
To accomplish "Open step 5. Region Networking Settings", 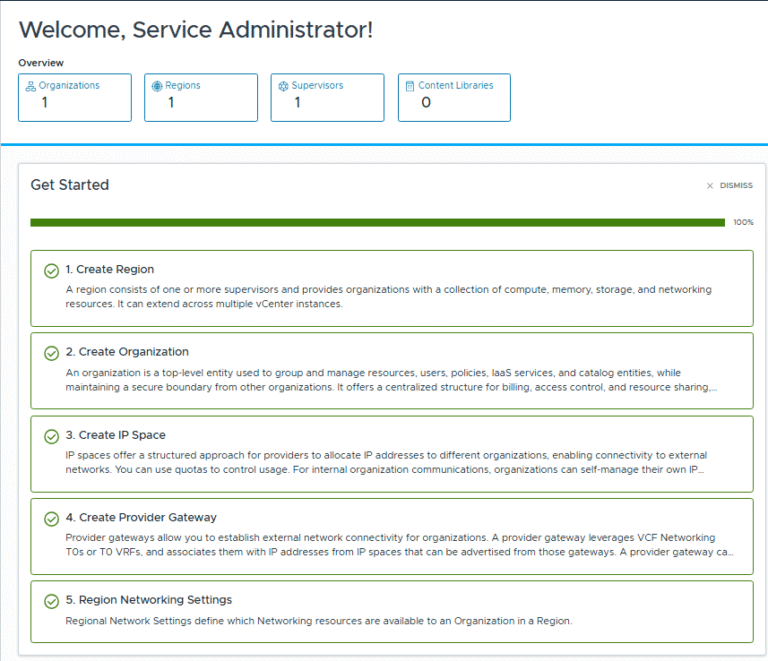I will (392, 612).
